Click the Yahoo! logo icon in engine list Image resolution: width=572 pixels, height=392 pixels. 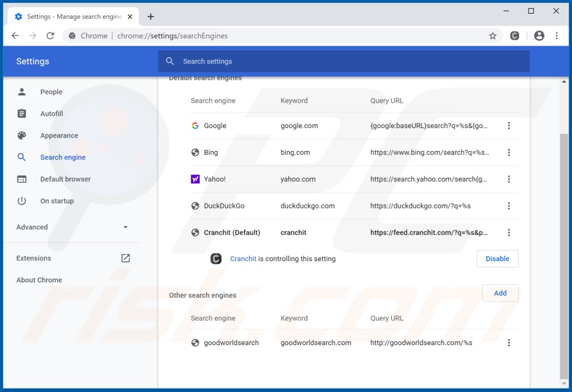(x=195, y=179)
